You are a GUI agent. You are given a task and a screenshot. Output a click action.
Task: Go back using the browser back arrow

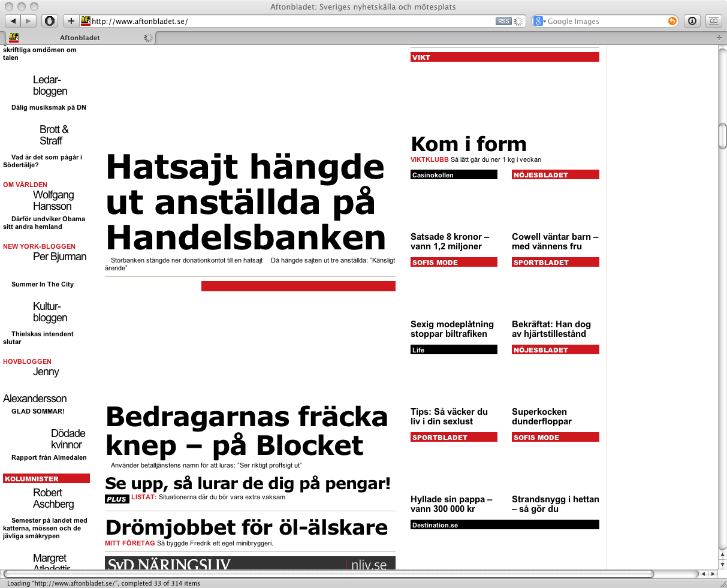click(13, 21)
